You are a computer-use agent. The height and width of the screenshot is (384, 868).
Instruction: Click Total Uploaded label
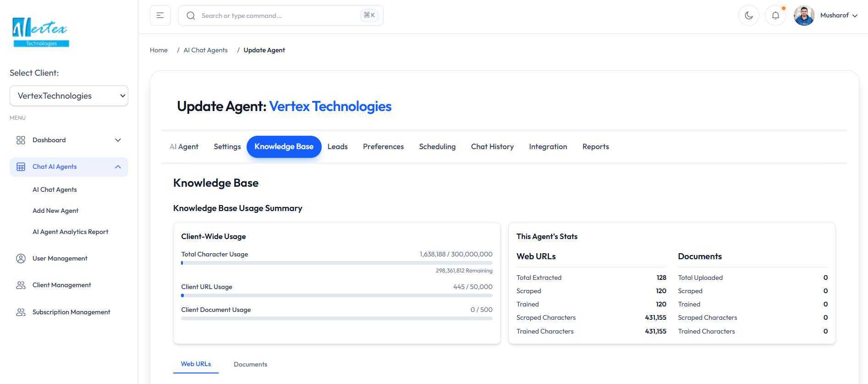click(700, 278)
